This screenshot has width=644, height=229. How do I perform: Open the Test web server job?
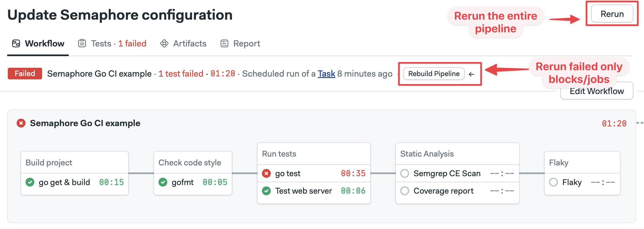(314, 191)
